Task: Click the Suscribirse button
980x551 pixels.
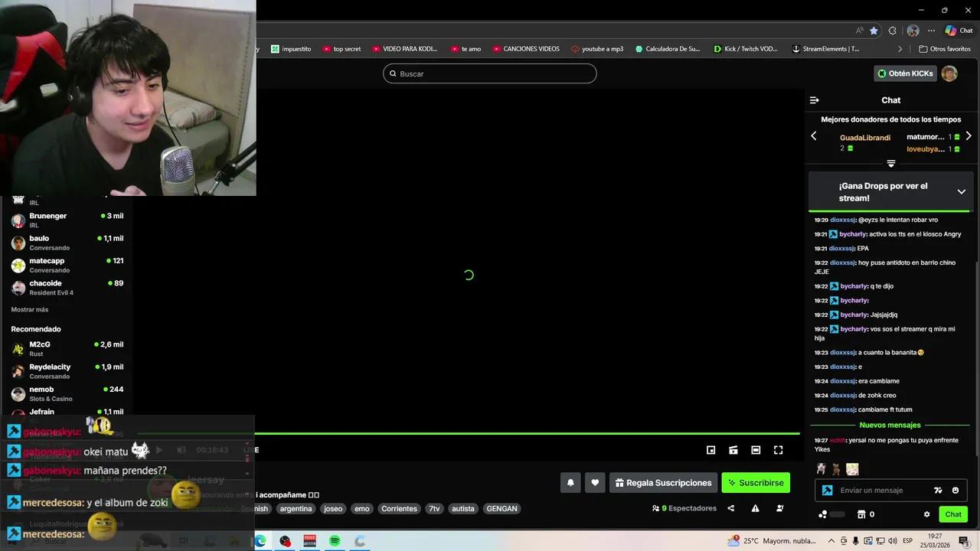Action: pos(756,483)
